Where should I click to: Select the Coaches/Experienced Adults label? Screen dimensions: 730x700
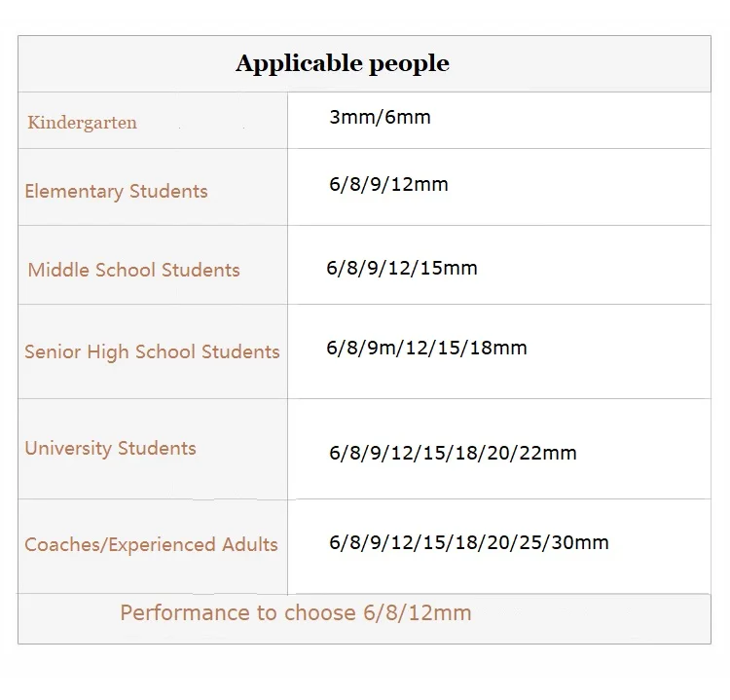point(151,545)
